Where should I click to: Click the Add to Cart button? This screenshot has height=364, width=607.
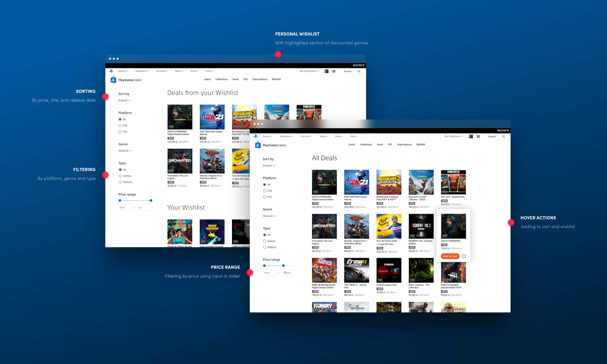pos(450,256)
